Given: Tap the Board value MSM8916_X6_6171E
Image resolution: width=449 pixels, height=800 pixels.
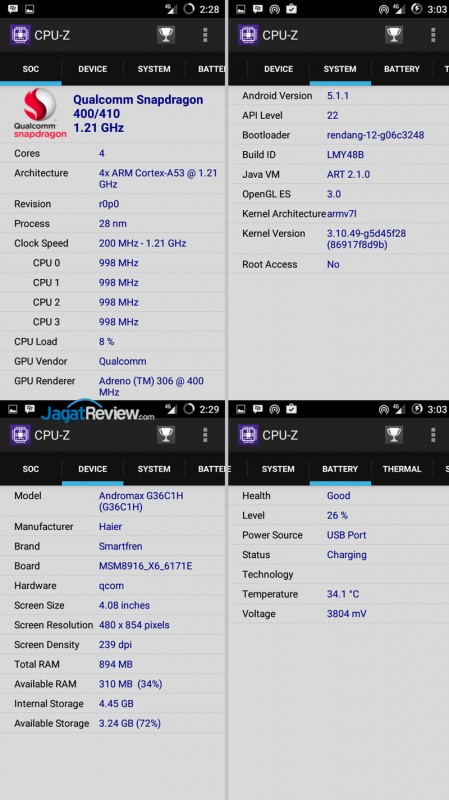Looking at the screenshot, I should click(x=145, y=566).
